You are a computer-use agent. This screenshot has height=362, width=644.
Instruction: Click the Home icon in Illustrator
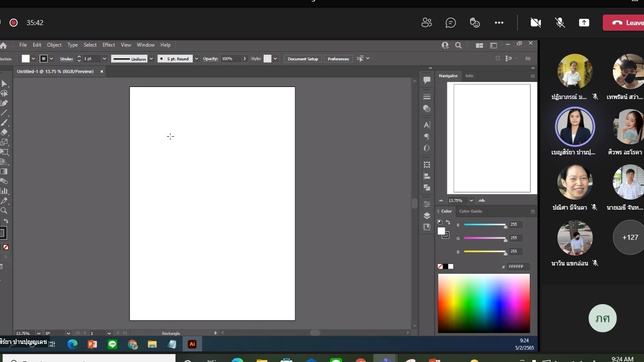(x=3, y=45)
